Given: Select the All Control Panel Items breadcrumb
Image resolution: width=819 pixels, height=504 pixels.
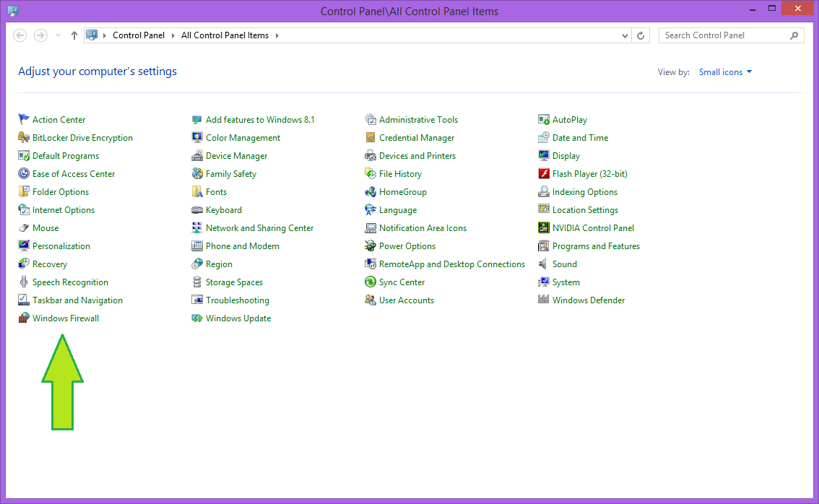Looking at the screenshot, I should pos(225,35).
